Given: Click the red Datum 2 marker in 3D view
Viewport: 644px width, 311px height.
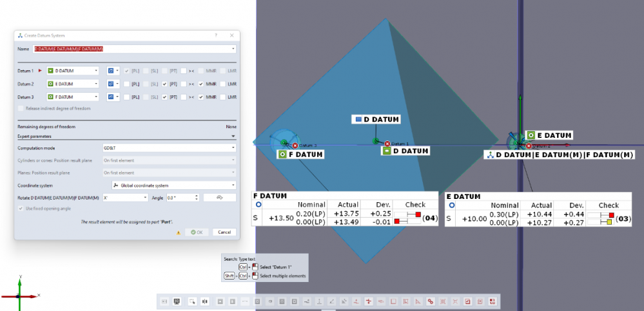Looking at the screenshot, I should click(529, 146).
